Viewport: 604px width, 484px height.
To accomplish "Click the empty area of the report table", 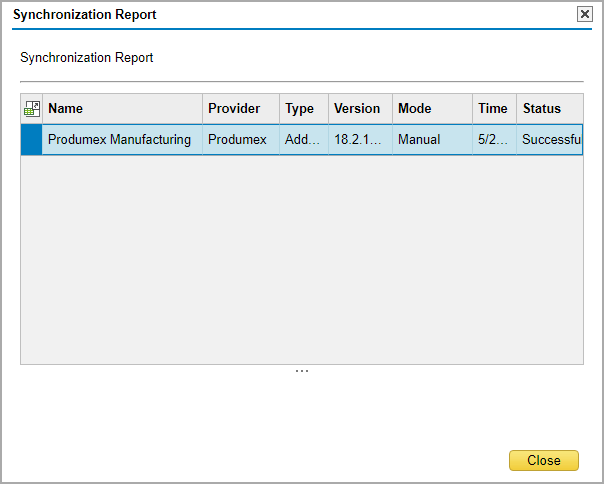I will 300,260.
